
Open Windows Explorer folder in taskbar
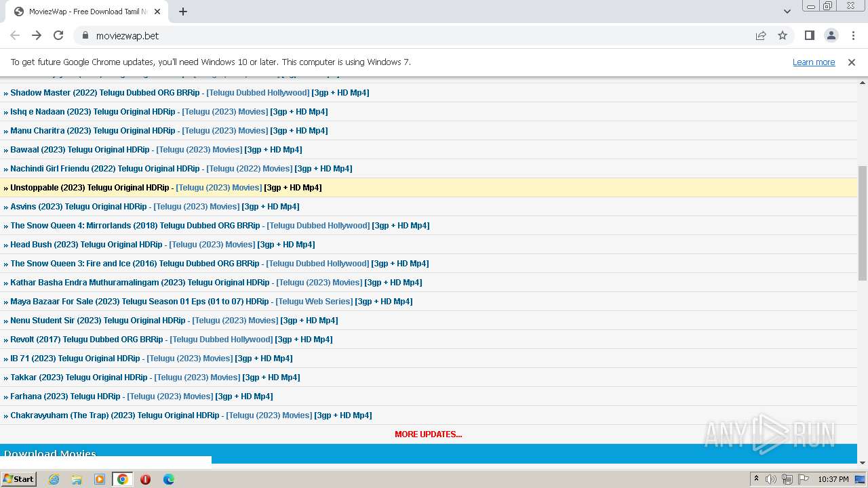(77, 479)
